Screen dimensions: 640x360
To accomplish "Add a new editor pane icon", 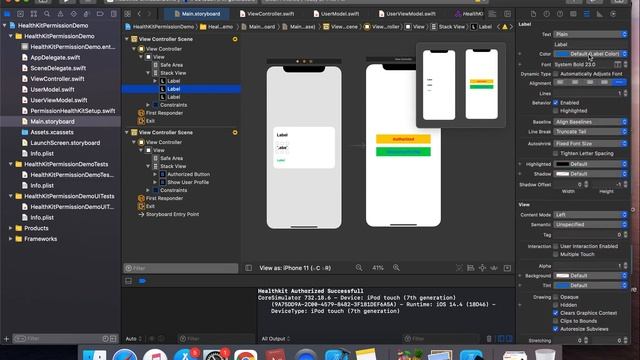I will pos(507,14).
